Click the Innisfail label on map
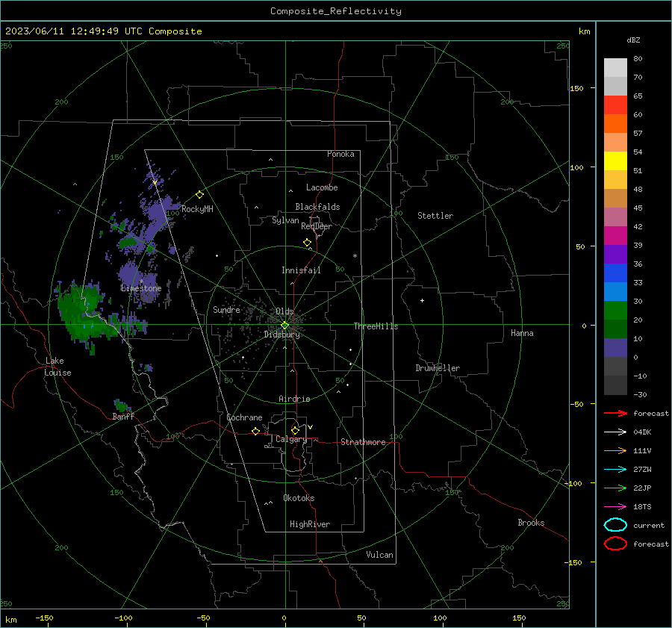This screenshot has width=672, height=628. click(x=301, y=270)
